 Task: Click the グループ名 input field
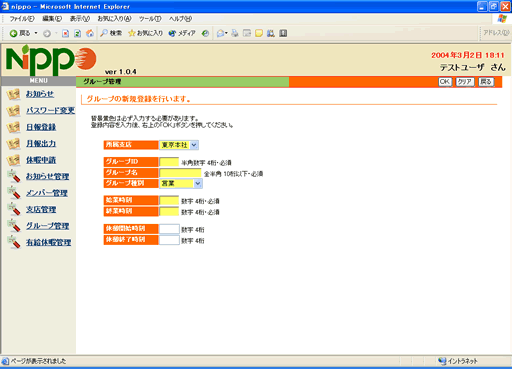coord(180,173)
